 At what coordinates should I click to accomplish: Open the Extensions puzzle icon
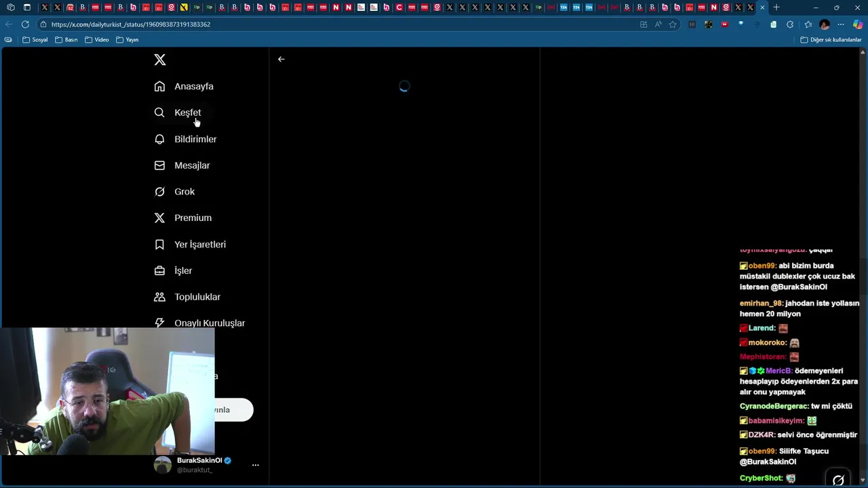point(790,24)
